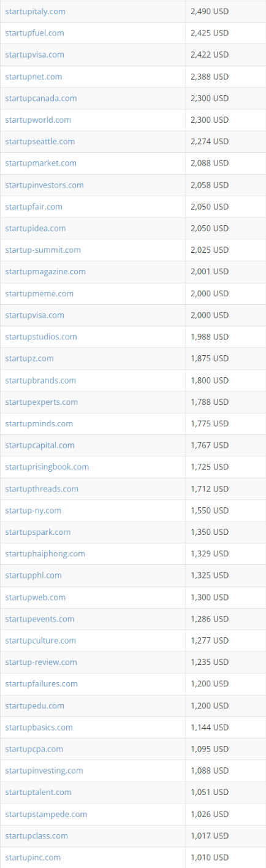Select the startupz.com link

[29, 358]
